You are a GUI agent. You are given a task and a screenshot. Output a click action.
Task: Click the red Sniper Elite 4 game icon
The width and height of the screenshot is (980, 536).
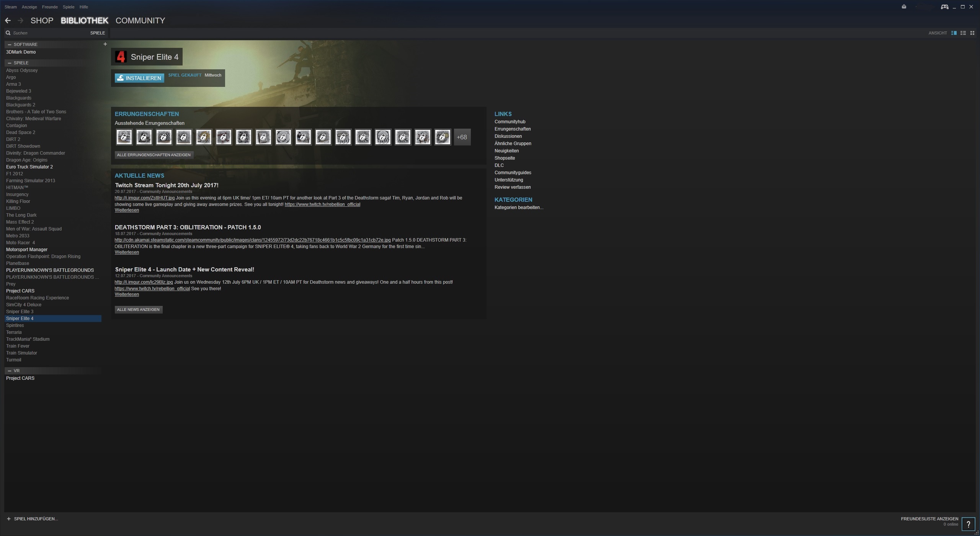[121, 57]
